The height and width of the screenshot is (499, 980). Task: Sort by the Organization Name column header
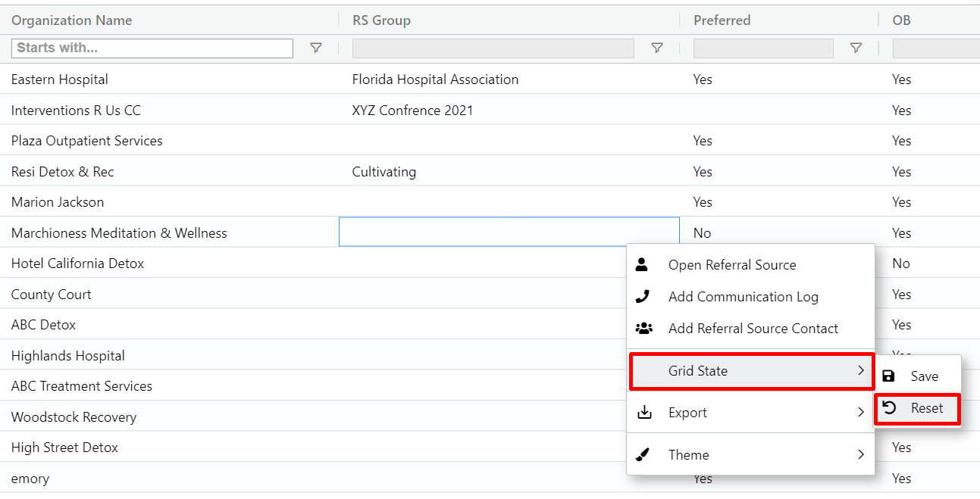tap(71, 20)
